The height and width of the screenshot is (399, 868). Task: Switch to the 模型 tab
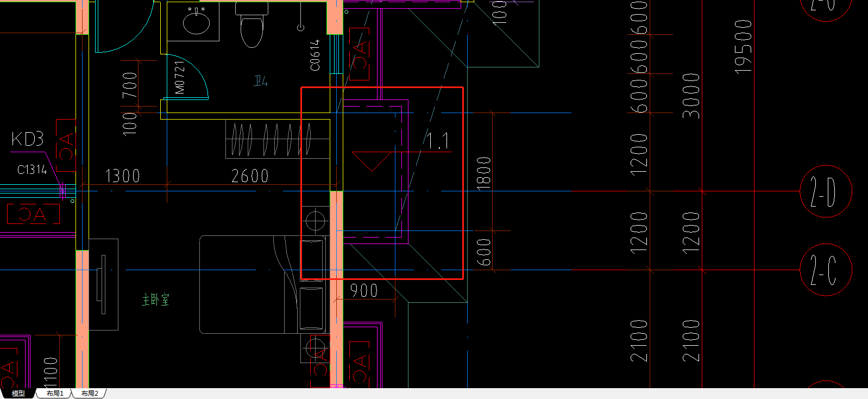[18, 393]
